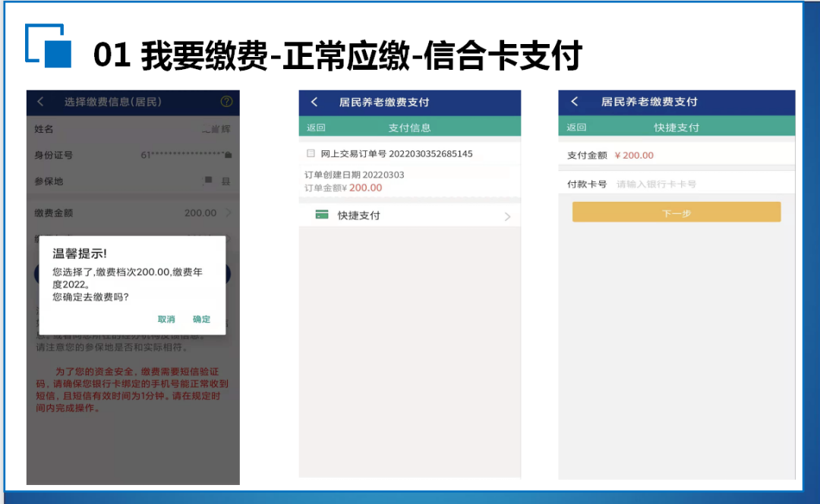Click the 姓名 row
This screenshot has width=820, height=504.
(133, 128)
